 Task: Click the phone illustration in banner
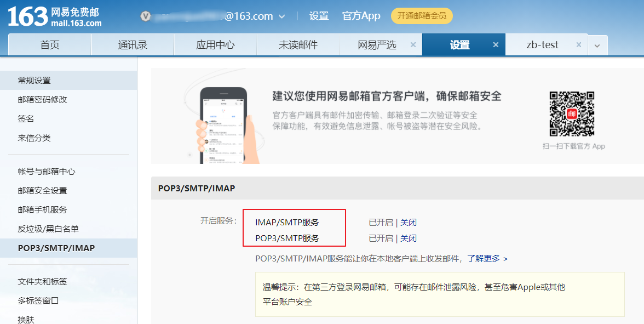[224, 125]
